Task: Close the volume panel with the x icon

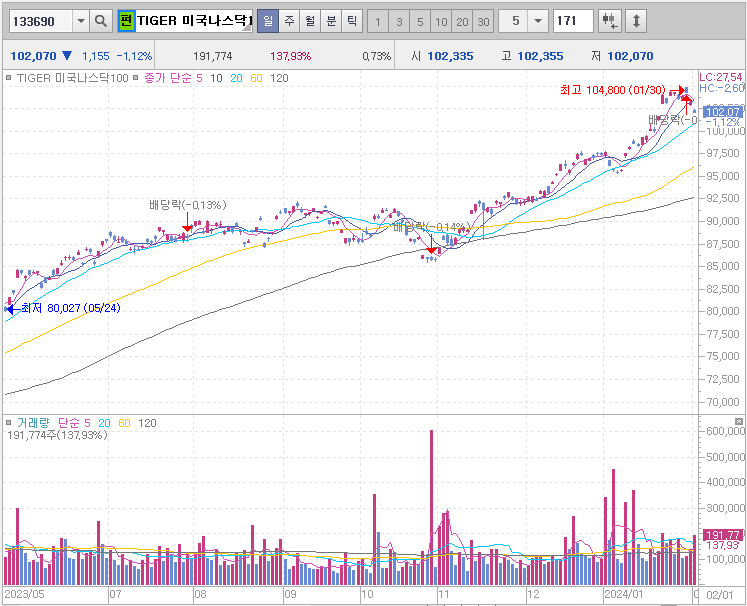Action: click(738, 422)
